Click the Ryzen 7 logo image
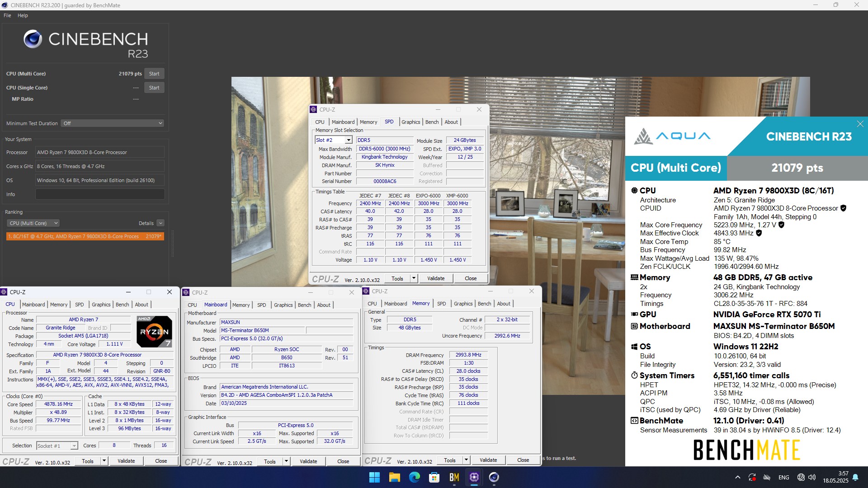The width and height of the screenshot is (868, 488). tap(154, 331)
